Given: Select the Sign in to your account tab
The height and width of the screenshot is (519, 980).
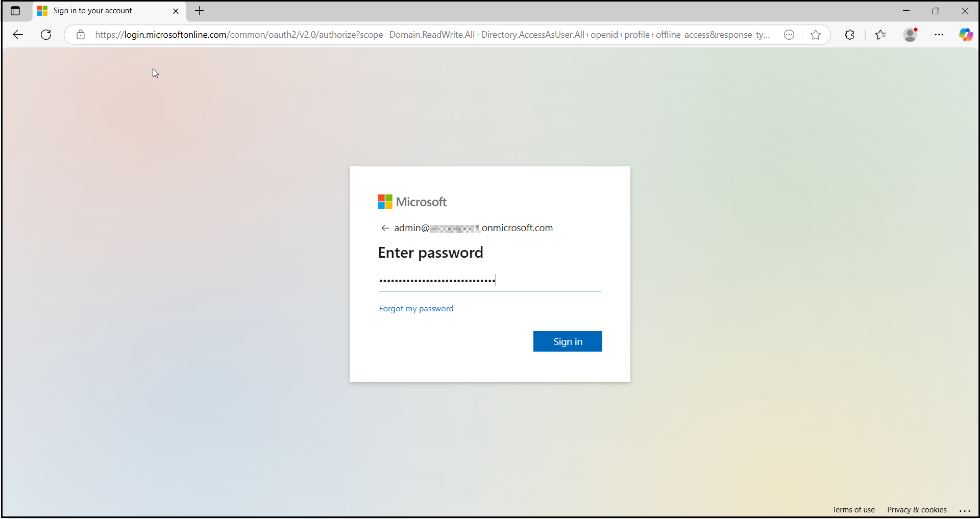Looking at the screenshot, I should (x=93, y=11).
